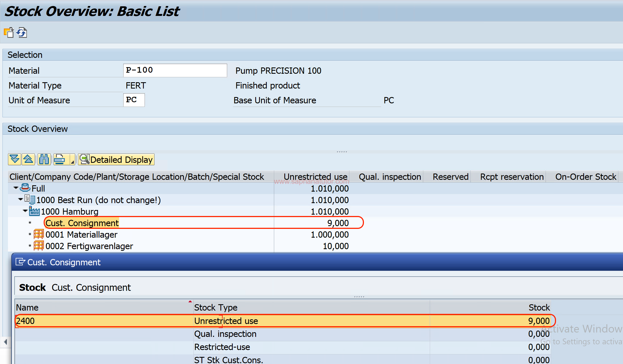Click into the Unit of Measure field
Viewport: 623px width, 364px height.
coord(134,100)
